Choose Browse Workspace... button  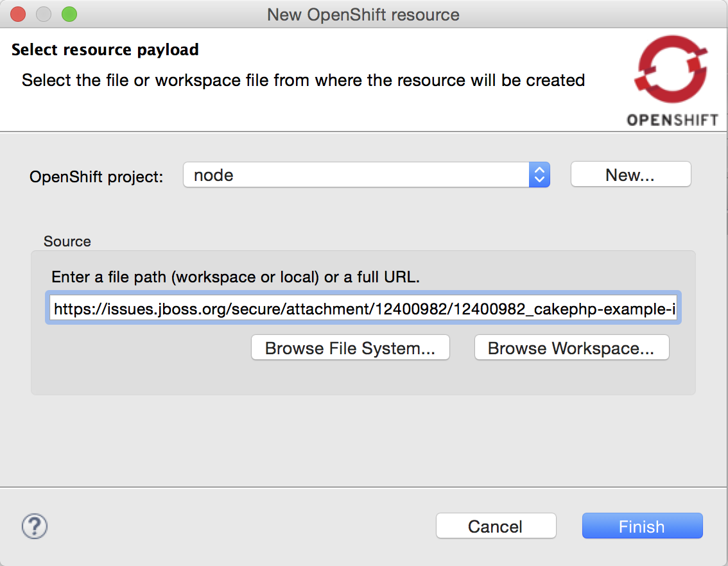[x=571, y=348]
